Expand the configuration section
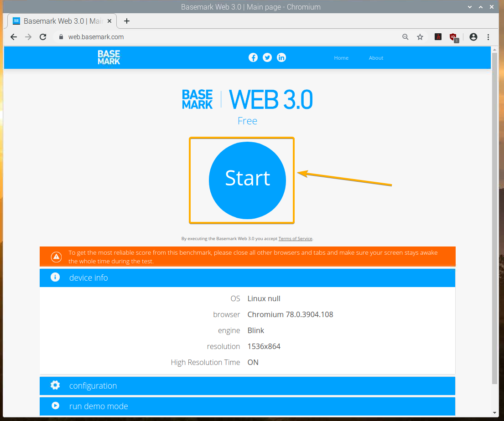This screenshot has width=504, height=421. (x=247, y=385)
